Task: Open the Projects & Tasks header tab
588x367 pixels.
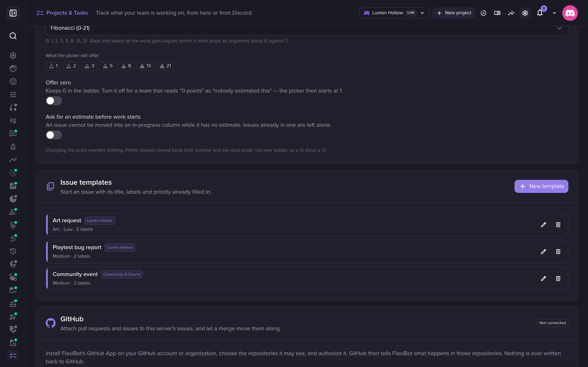Action: tap(62, 13)
